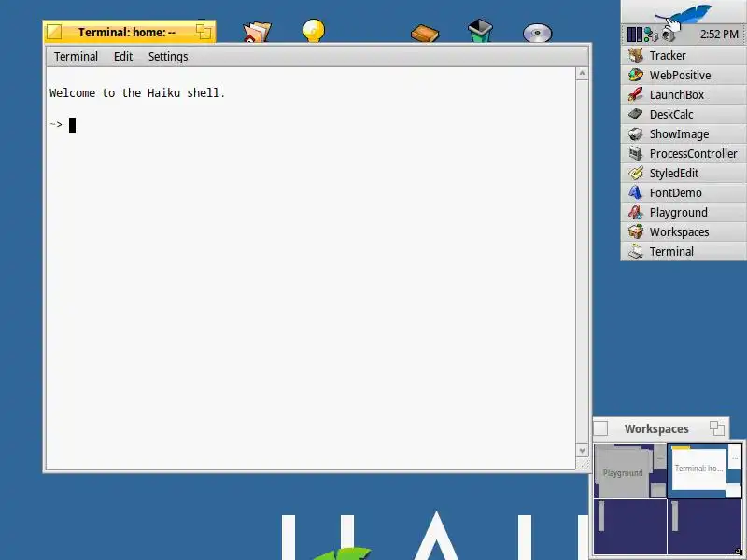The width and height of the screenshot is (747, 560).
Task: Open the Haiku leaf Deskbar menu
Action: click(x=684, y=12)
